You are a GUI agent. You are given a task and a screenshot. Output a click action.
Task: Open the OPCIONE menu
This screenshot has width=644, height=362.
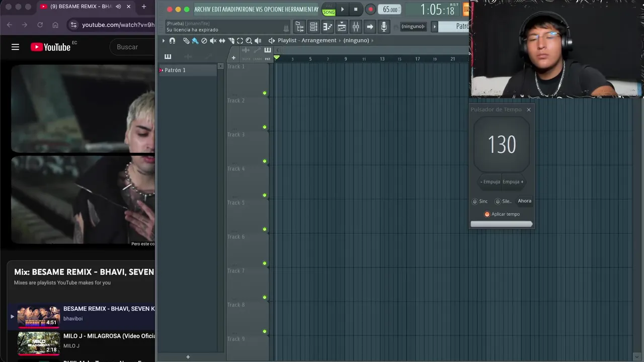(274, 10)
